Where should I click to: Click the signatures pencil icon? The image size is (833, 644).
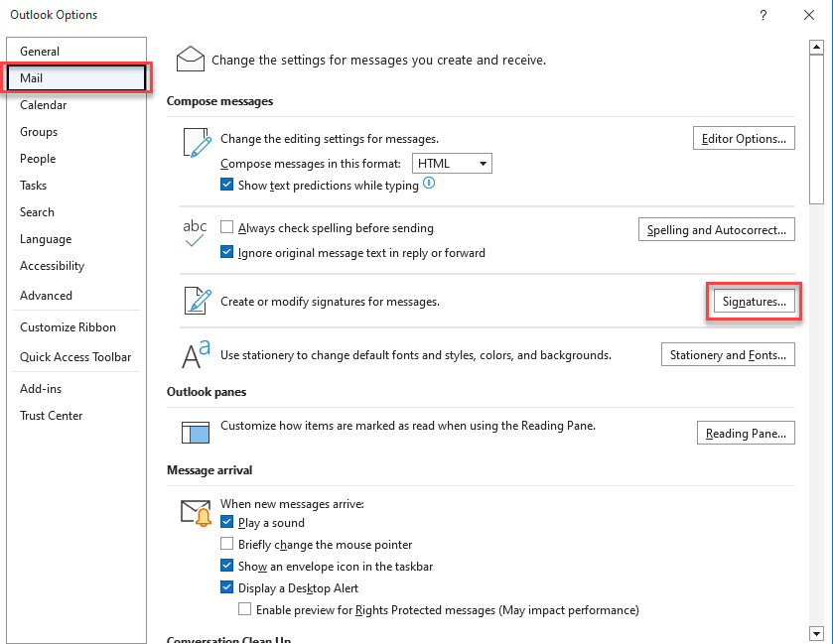(198, 301)
